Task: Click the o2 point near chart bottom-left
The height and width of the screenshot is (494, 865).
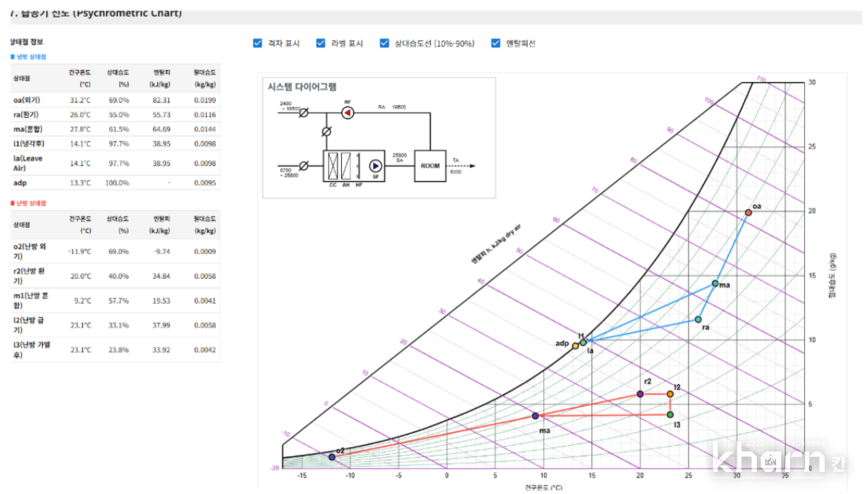Action: (332, 457)
